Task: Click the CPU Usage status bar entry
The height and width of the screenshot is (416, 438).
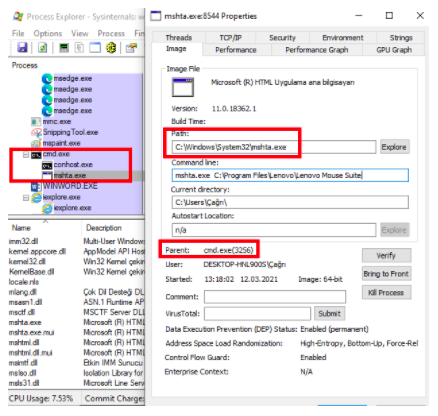Action: pyautogui.click(x=41, y=399)
